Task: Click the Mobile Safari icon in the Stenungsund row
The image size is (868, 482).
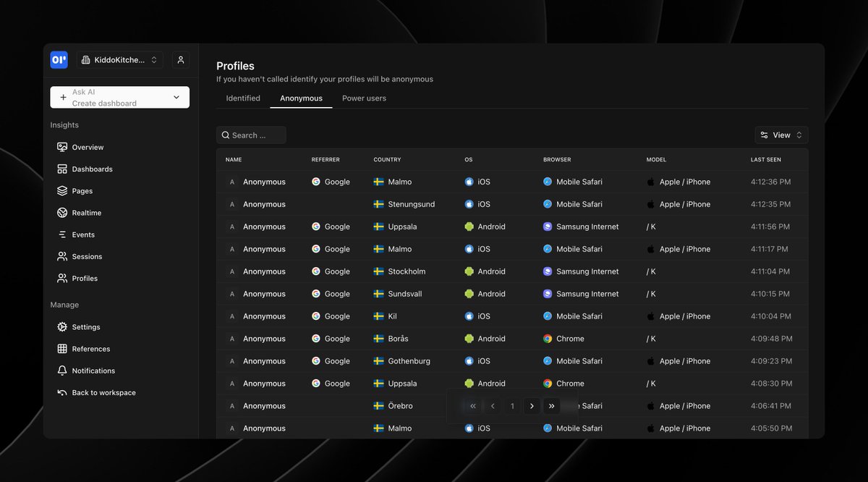Action: 548,204
